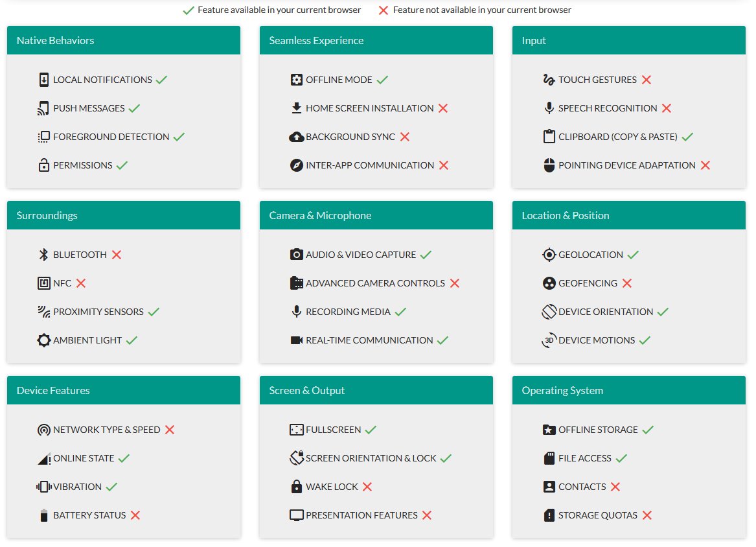Click the Network Type & Speed icon

[x=44, y=429]
